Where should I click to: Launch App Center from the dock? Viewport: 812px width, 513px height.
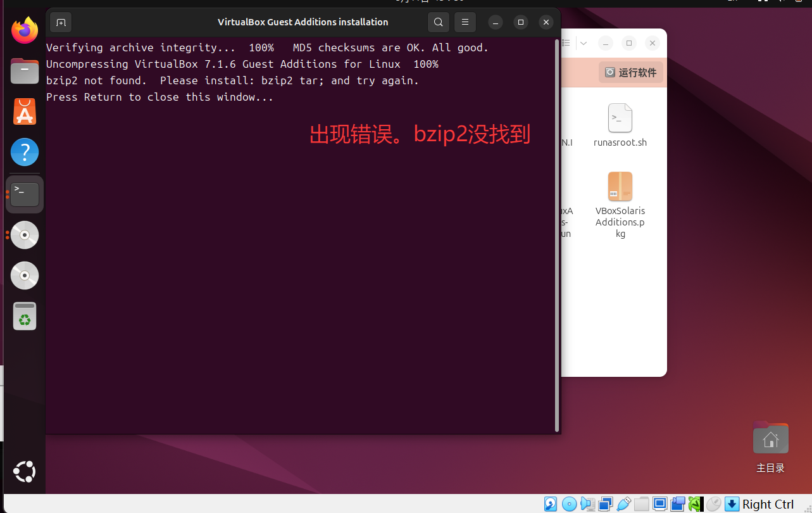point(25,111)
